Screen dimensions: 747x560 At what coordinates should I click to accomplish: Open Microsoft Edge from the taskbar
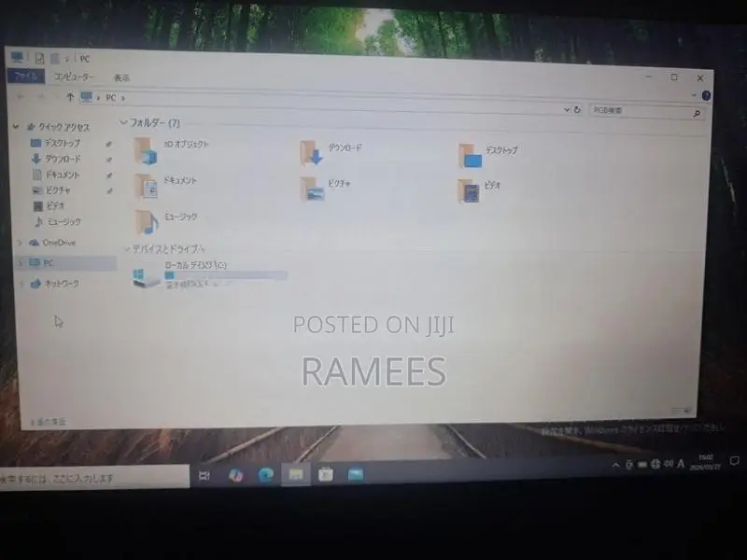[x=266, y=475]
